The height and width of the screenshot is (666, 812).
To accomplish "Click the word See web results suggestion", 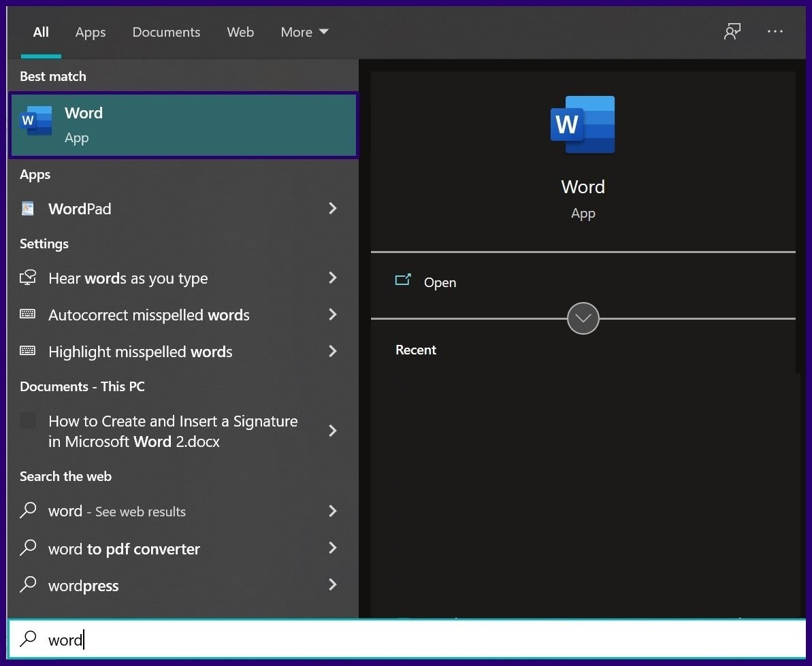I will pyautogui.click(x=117, y=512).
